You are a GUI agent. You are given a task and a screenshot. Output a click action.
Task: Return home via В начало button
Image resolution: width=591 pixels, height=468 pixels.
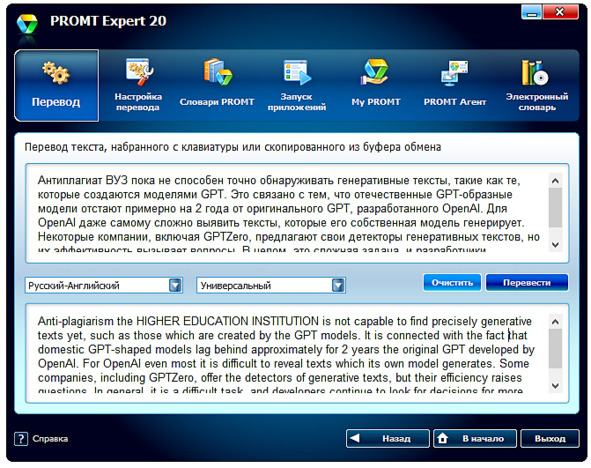tap(475, 439)
